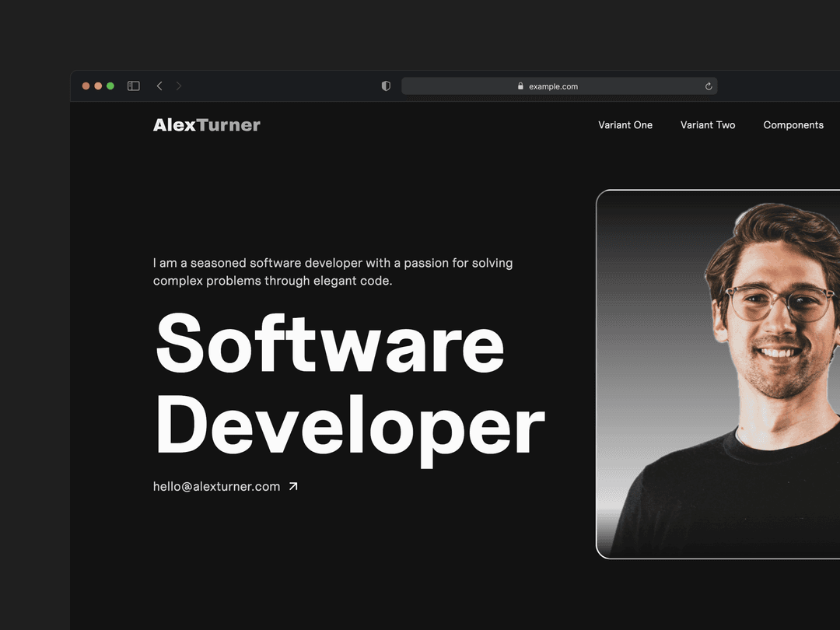Open the Variant One page
This screenshot has height=630, width=840.
(625, 124)
